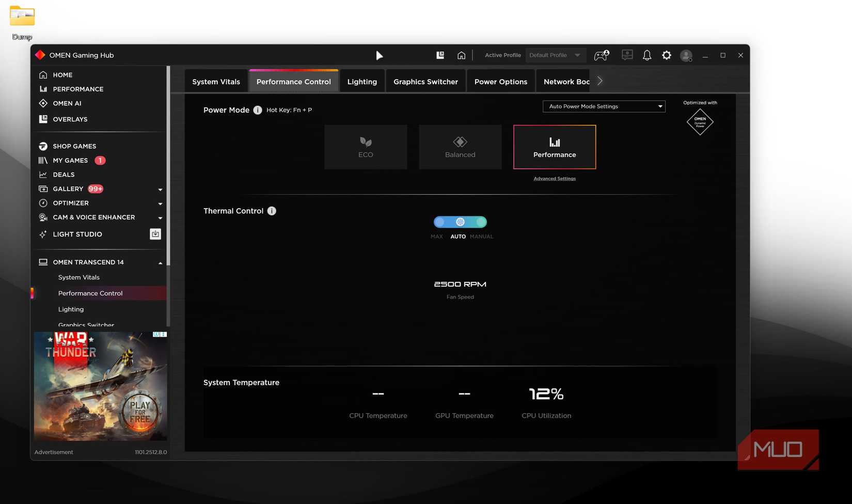The height and width of the screenshot is (504, 852).
Task: Select the ECO power mode card
Action: [x=365, y=147]
